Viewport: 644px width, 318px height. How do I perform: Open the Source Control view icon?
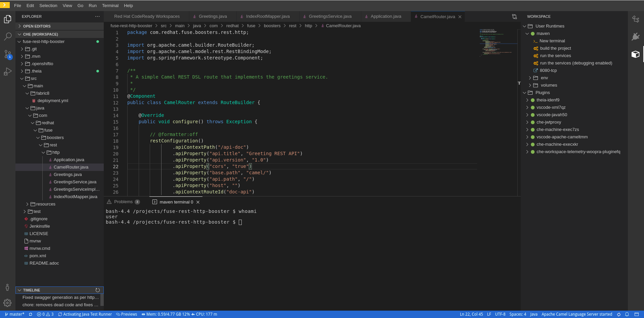pyautogui.click(x=7, y=54)
